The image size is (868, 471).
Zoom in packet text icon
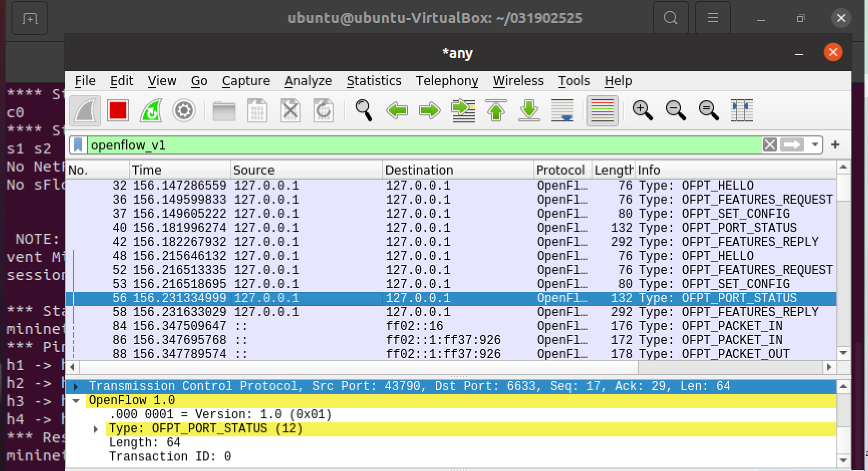[643, 111]
